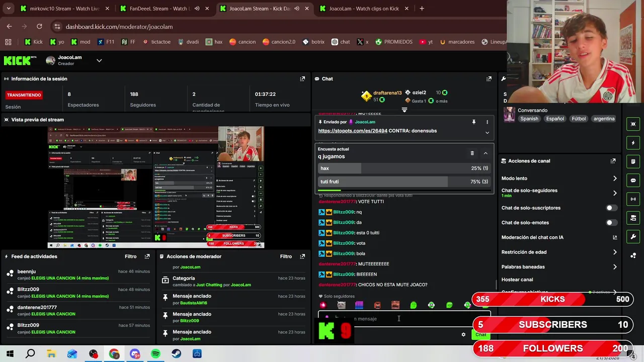
Task: Insert the cat emote from emote row
Action: point(341,305)
